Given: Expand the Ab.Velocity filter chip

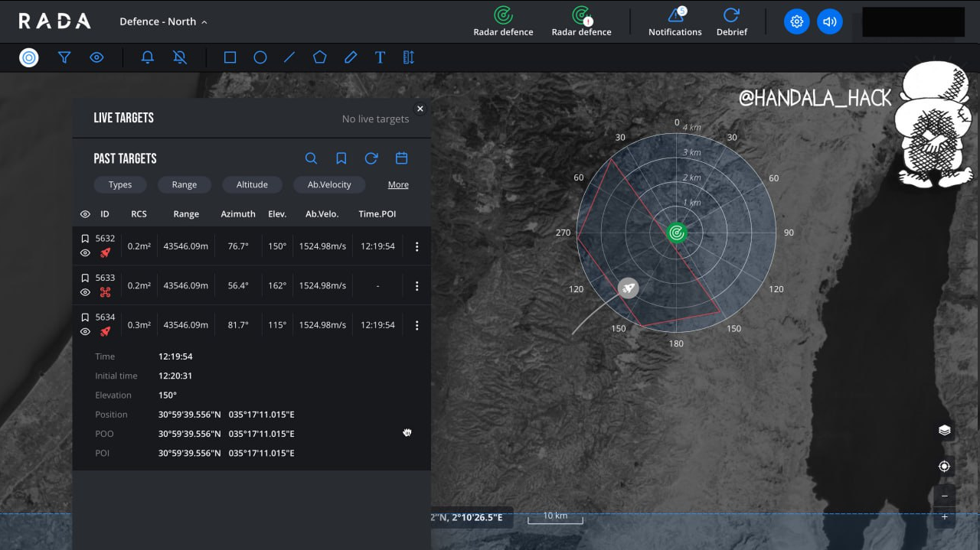Looking at the screenshot, I should coord(329,184).
